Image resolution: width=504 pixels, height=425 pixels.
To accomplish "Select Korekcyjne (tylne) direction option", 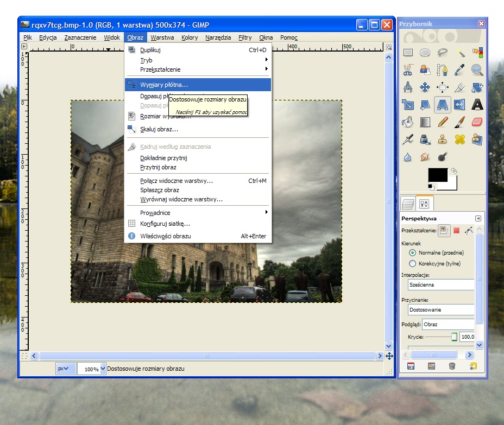I will 412,264.
